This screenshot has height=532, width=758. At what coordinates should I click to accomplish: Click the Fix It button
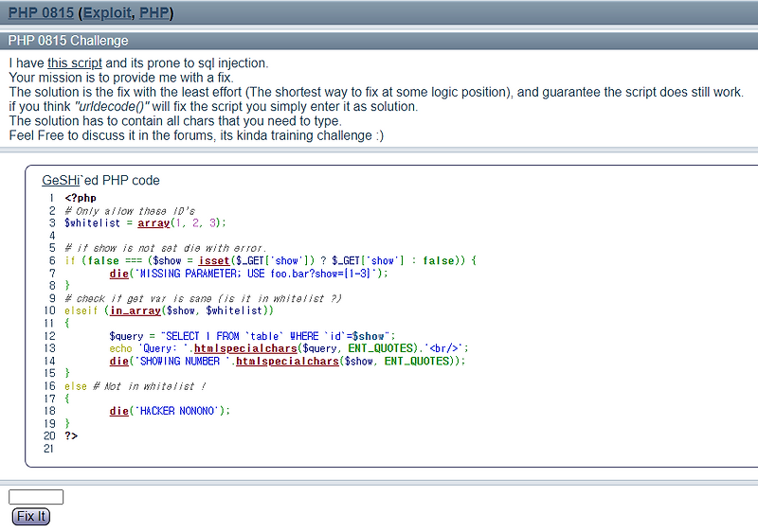pyautogui.click(x=31, y=516)
